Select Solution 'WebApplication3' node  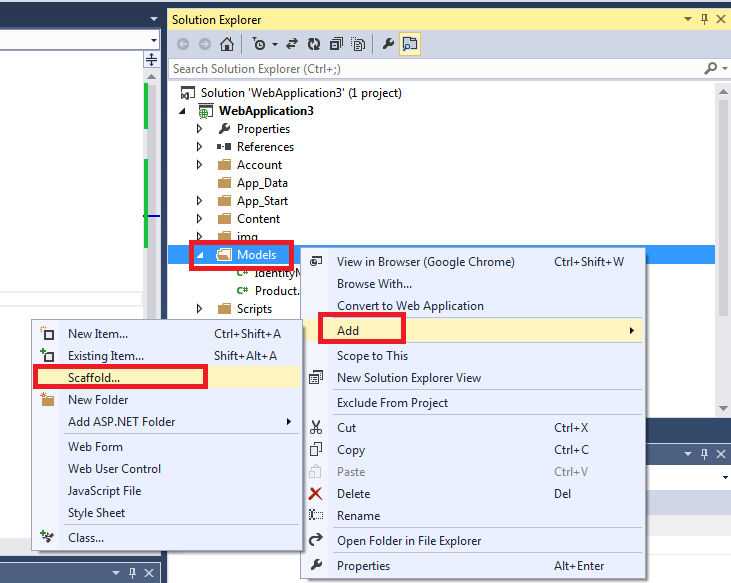tap(301, 93)
